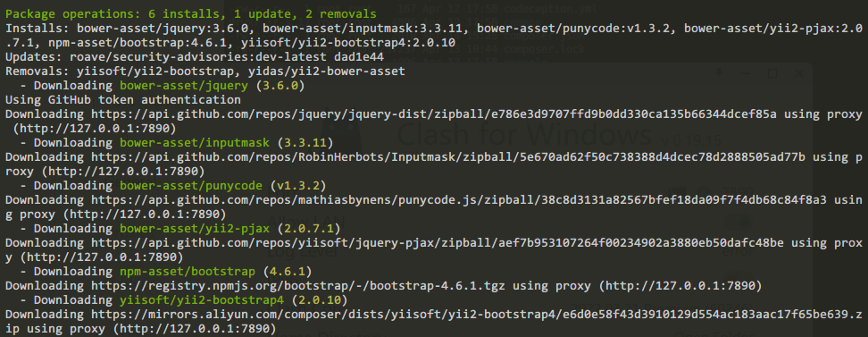The image size is (868, 337).
Task: Click 'bower-asset/inputmask:3.3.11' in the Installs line
Action: (x=366, y=28)
